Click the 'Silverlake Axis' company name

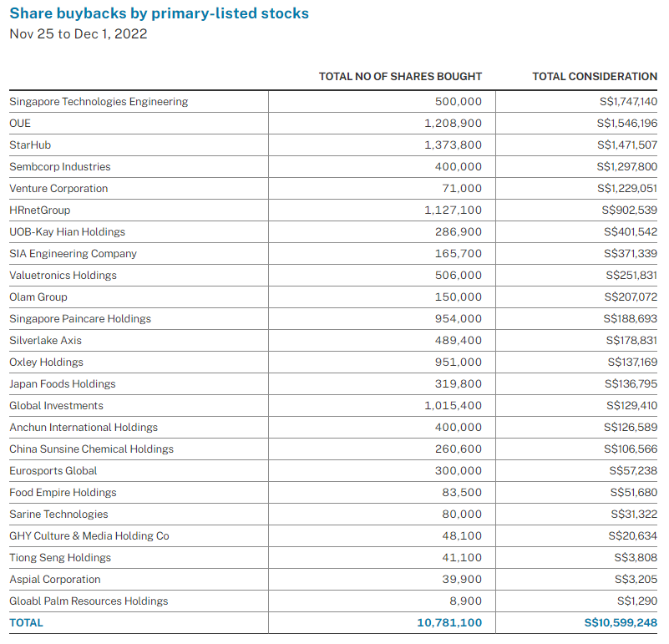(x=45, y=341)
